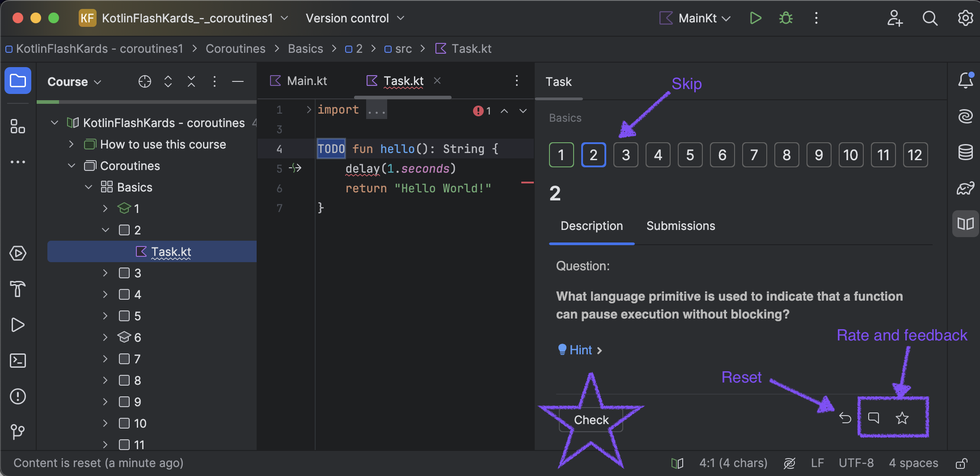
Task: Open the Git tool window icon
Action: pos(18,432)
